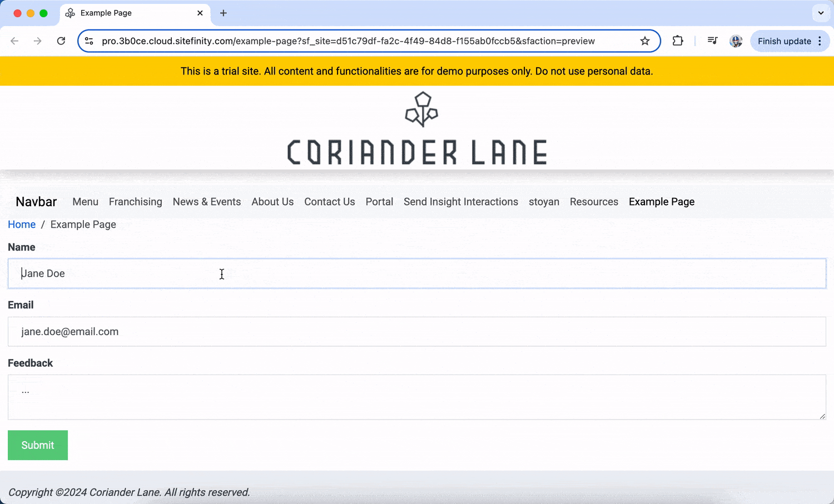Open the Contact Us nav link
Image resolution: width=834 pixels, height=504 pixels.
tap(329, 202)
